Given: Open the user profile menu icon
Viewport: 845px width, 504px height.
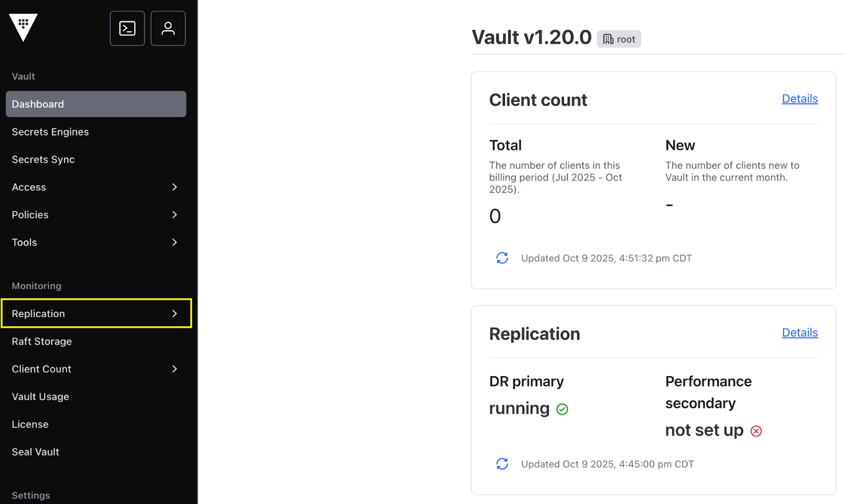Looking at the screenshot, I should pos(168,28).
